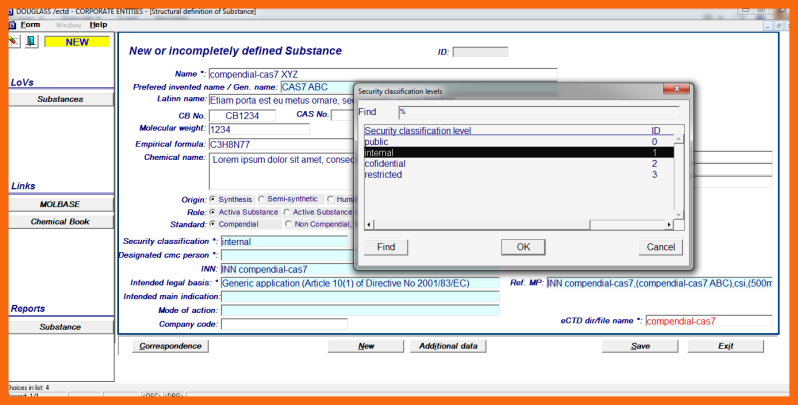Click the Prefered invented name field
Screen dimensions: 798x405
pos(317,87)
